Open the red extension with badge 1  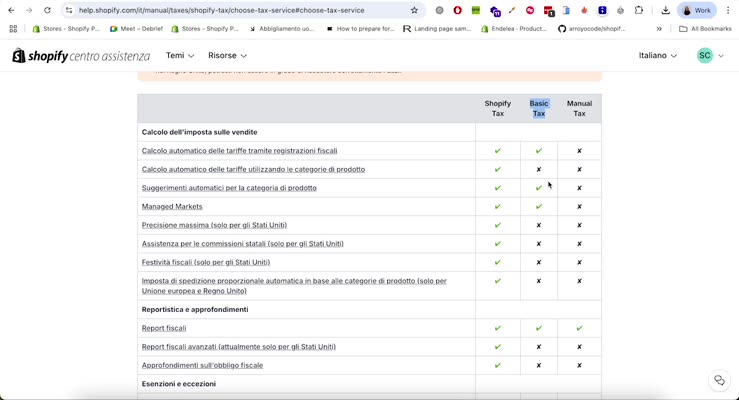point(549,11)
